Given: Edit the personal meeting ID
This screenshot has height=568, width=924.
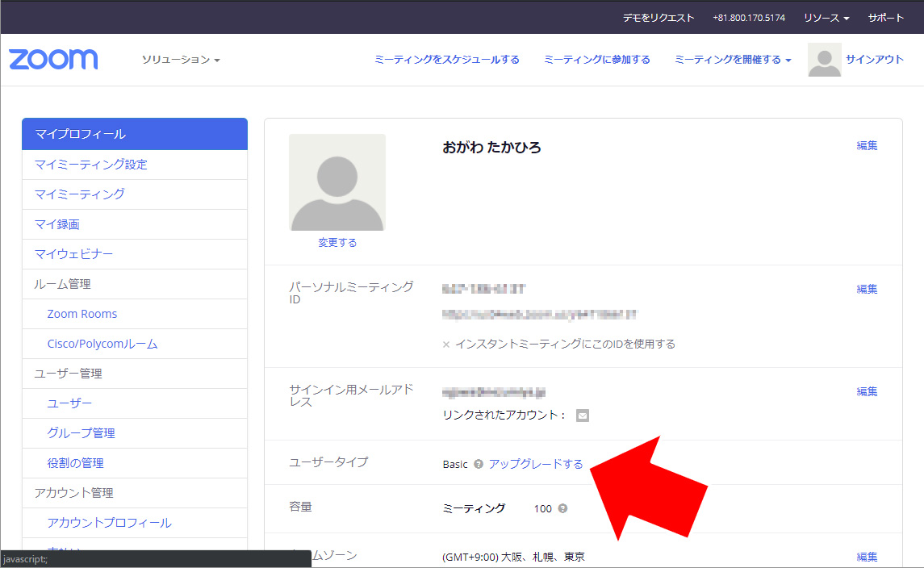Looking at the screenshot, I should [x=867, y=289].
